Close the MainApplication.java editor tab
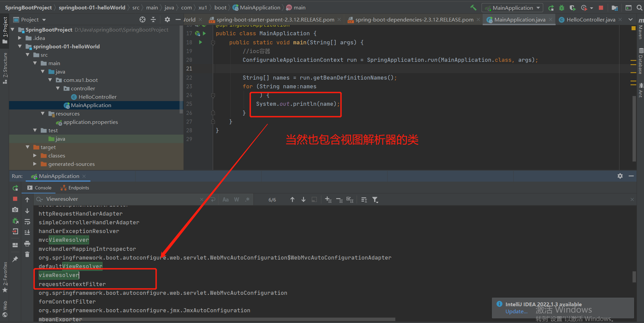644x323 pixels. 551,19
